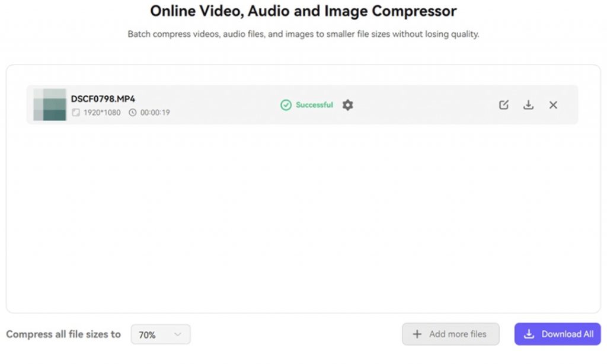Viewport: 607px width, 364px height.
Task: Click the edit icon for DSCF0798.MP4
Action: [x=504, y=105]
